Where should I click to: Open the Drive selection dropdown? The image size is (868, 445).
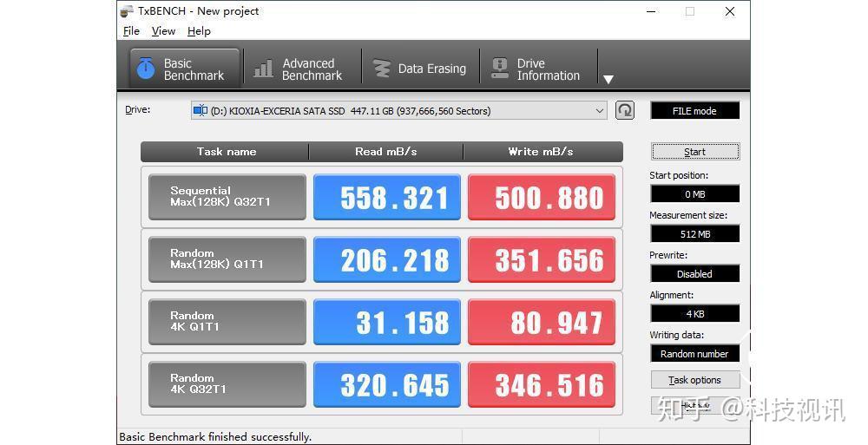[398, 111]
